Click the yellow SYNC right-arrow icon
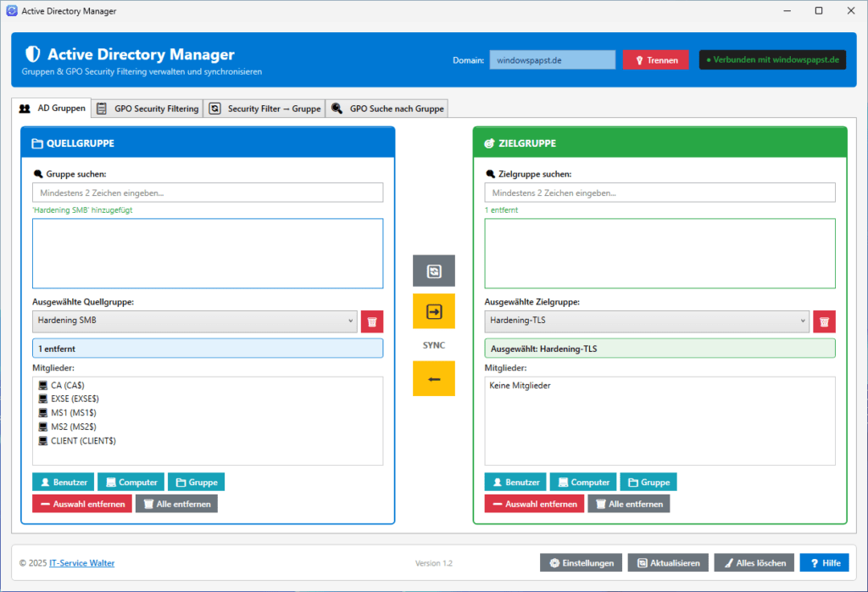The image size is (868, 592). [434, 310]
